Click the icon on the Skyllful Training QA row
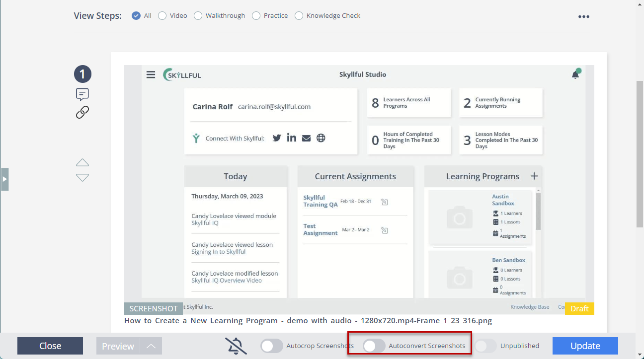Image resolution: width=644 pixels, height=359 pixels. (384, 202)
